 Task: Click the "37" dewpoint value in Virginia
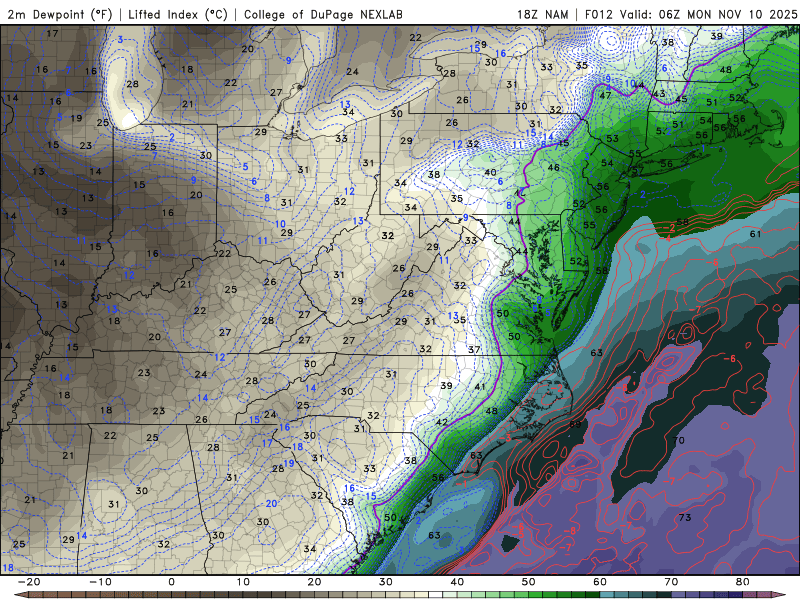click(x=474, y=349)
